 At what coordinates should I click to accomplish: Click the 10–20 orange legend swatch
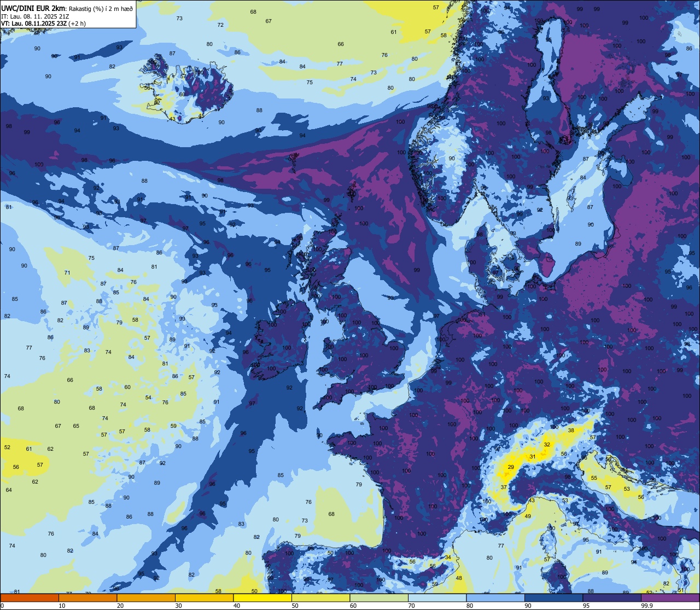click(x=87, y=597)
